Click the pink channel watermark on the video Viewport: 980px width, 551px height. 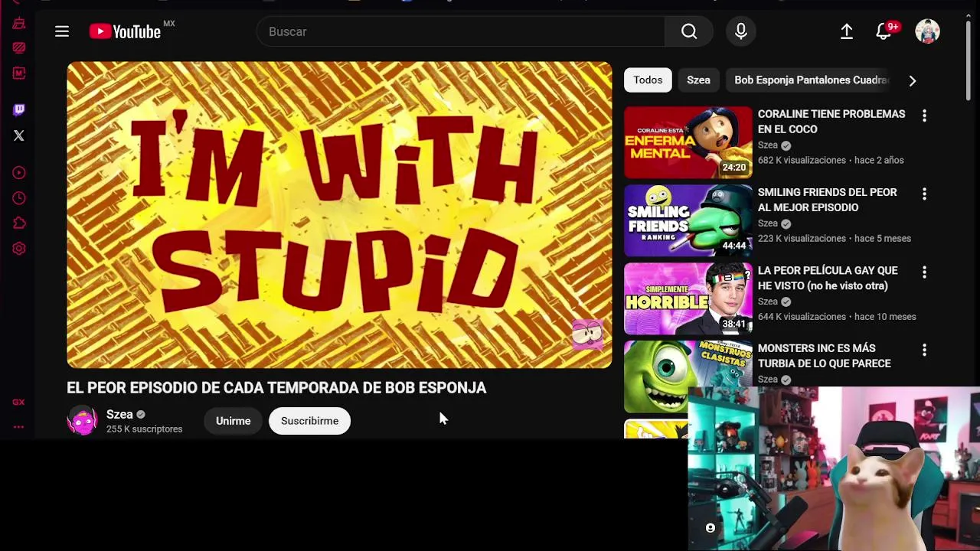pos(587,334)
